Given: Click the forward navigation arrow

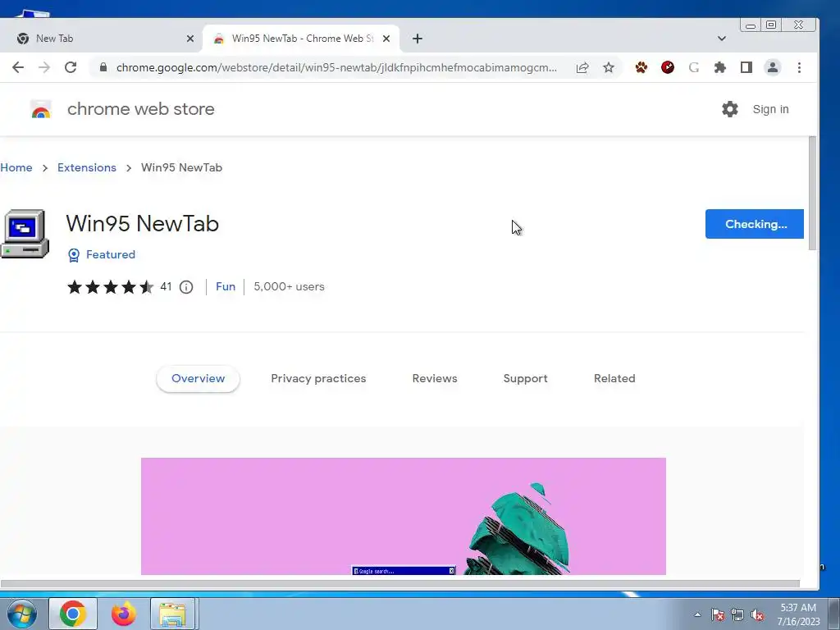Looking at the screenshot, I should tap(44, 67).
